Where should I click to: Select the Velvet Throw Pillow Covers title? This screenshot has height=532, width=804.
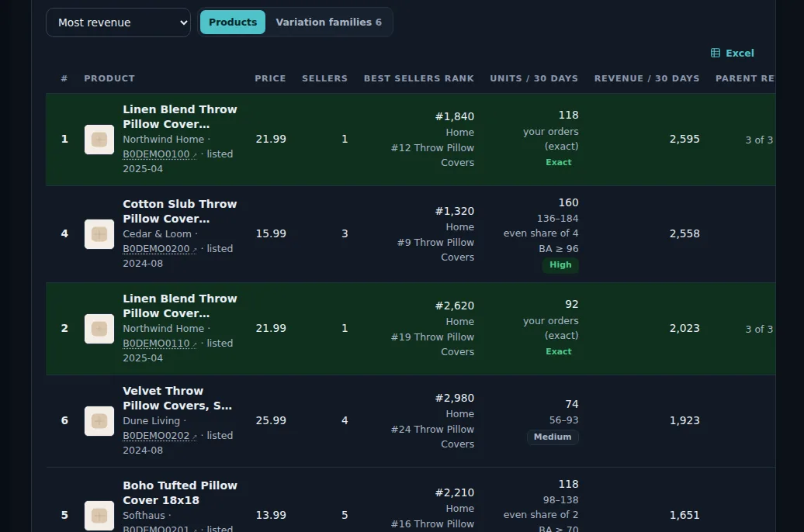point(177,399)
